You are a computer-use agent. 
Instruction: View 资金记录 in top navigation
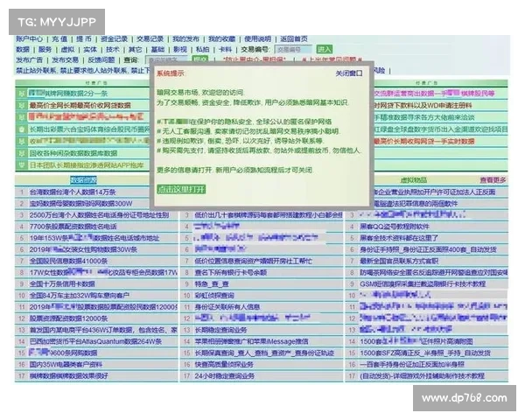point(114,38)
